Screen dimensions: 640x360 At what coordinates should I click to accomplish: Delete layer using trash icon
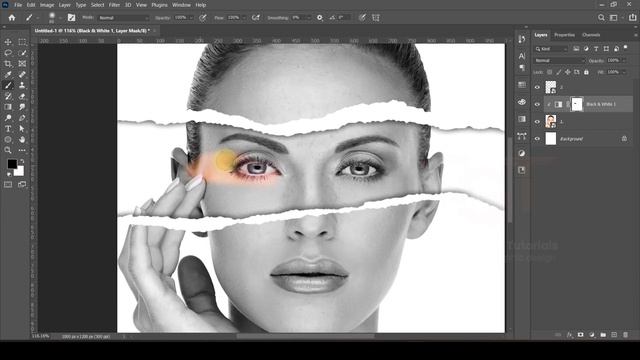click(x=625, y=335)
